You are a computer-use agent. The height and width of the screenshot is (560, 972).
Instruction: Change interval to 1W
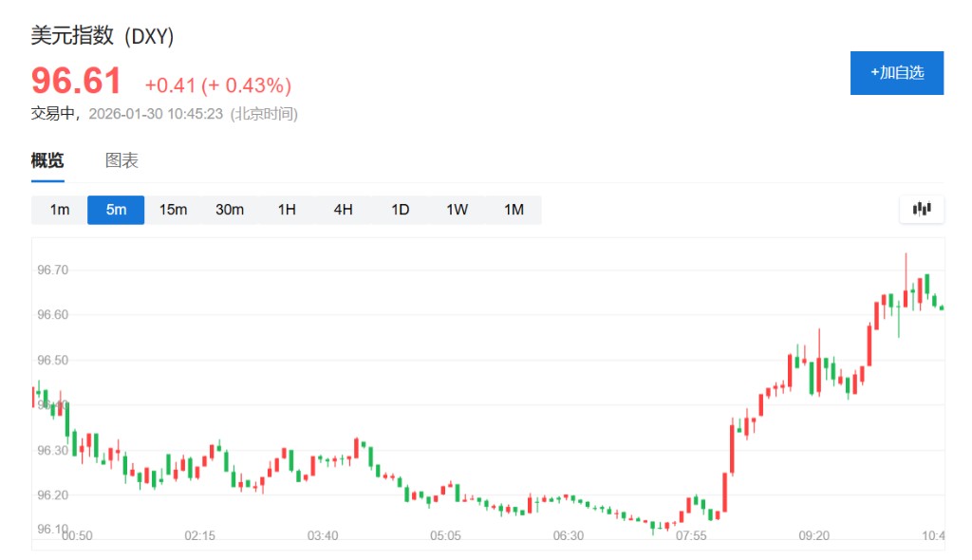[x=458, y=210]
